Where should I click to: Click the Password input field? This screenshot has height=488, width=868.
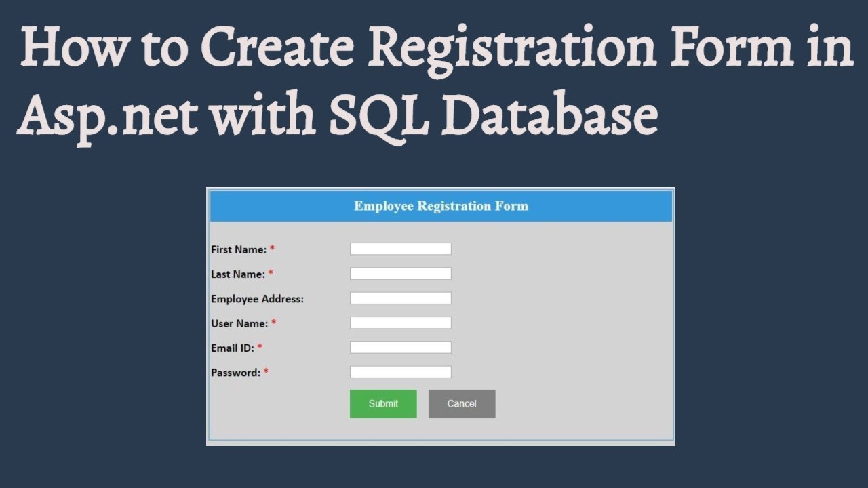tap(400, 372)
